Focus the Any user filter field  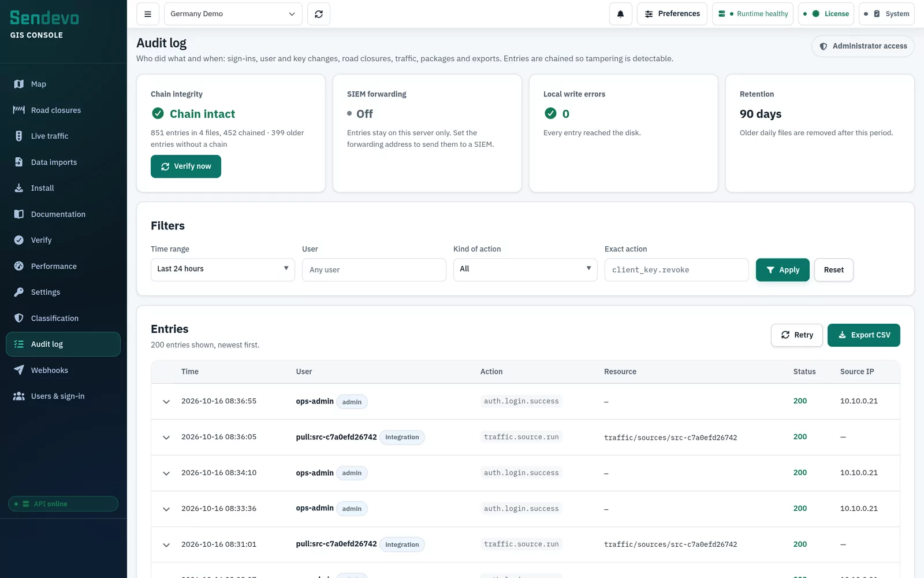click(x=374, y=270)
